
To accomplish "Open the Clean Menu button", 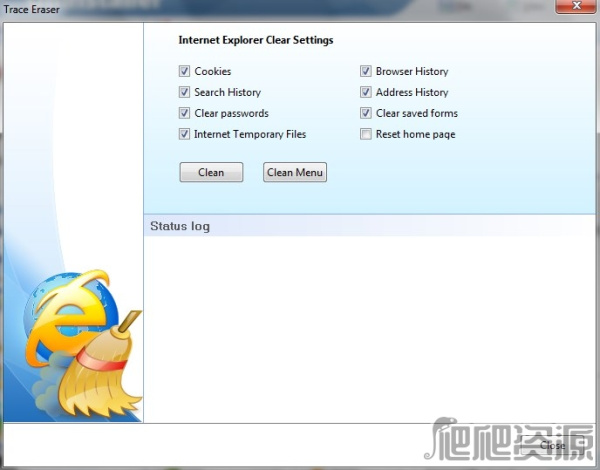I will coord(295,172).
